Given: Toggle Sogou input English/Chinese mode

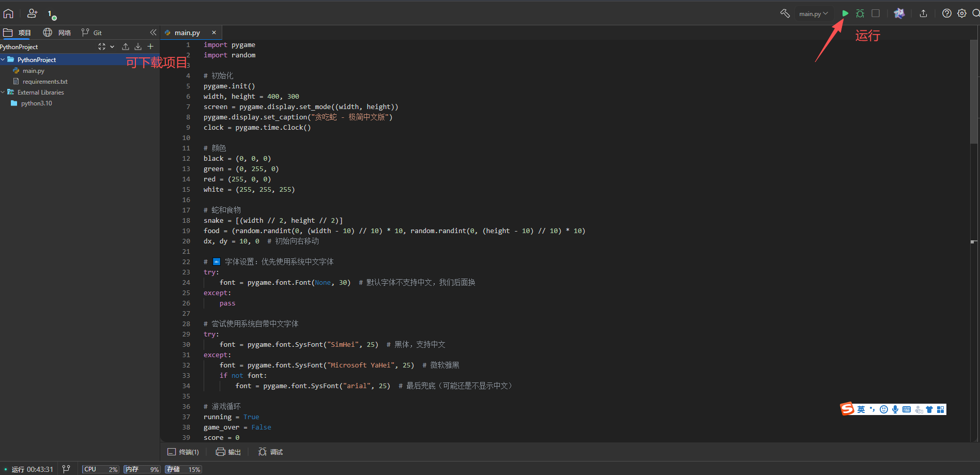Looking at the screenshot, I should click(861, 409).
